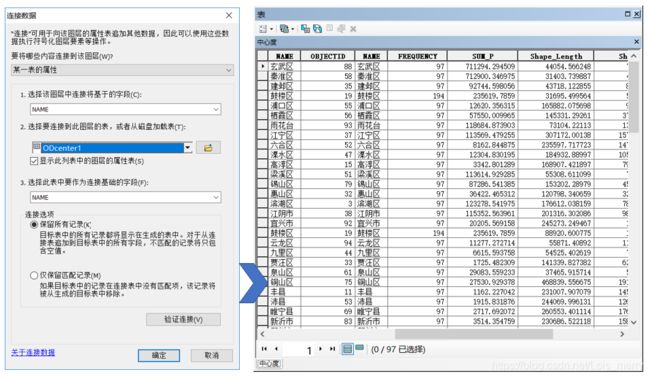The width and height of the screenshot is (650, 378).
Task: Select cell with value 1162.227042
Action: 483,292
